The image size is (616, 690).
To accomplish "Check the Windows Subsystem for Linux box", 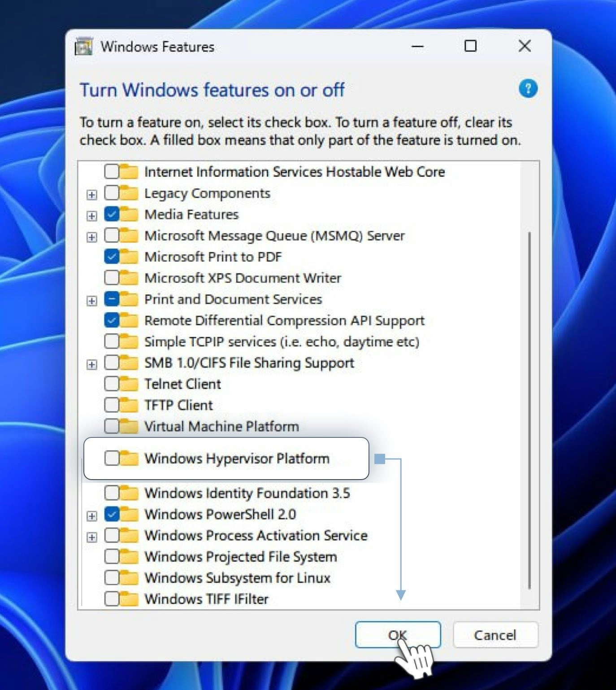I will click(x=111, y=578).
